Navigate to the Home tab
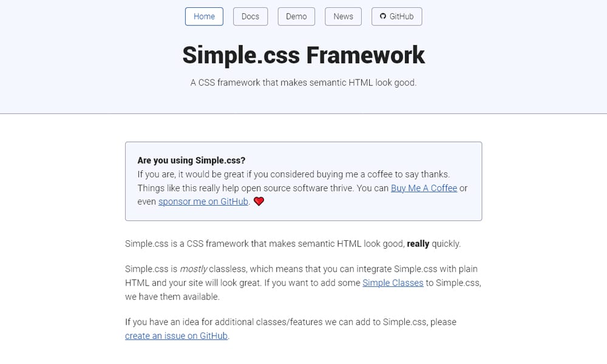Screen dimensions: 607x364 point(204,16)
